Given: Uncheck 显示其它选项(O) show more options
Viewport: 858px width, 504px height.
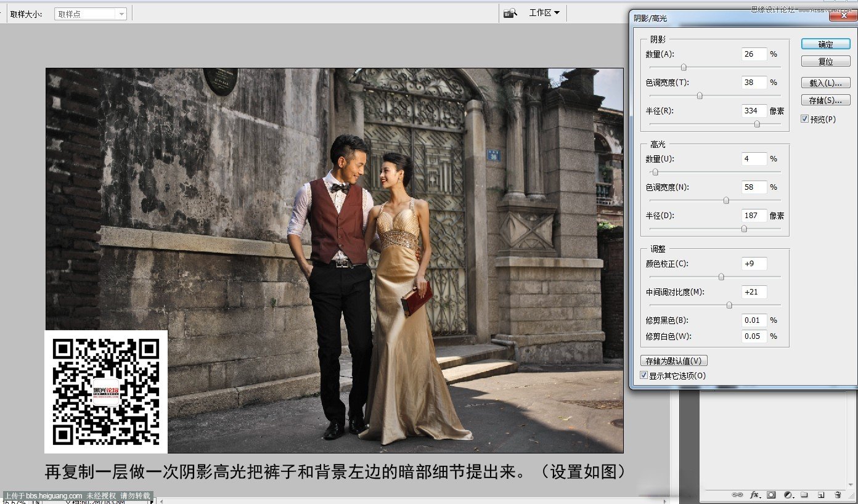Looking at the screenshot, I should 644,375.
